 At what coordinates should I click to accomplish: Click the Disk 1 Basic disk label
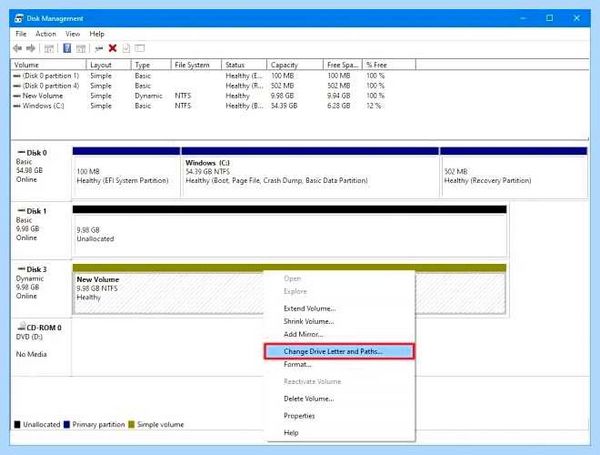click(41, 231)
